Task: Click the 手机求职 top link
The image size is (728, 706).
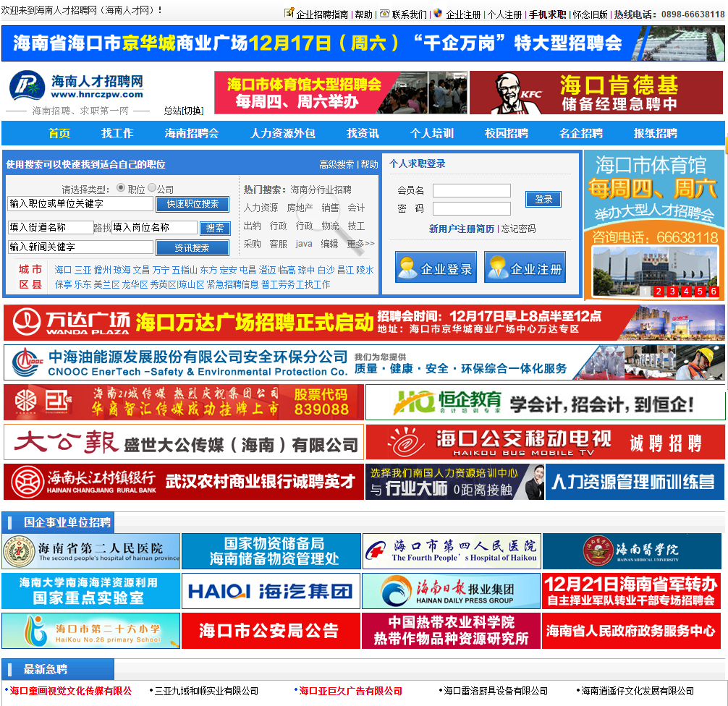Action: click(x=547, y=15)
